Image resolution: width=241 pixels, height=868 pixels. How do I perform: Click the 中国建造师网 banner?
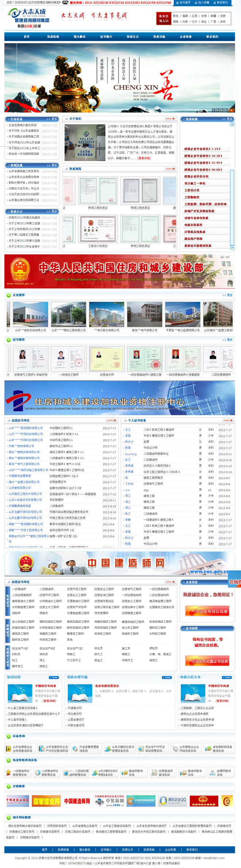[x=119, y=564]
